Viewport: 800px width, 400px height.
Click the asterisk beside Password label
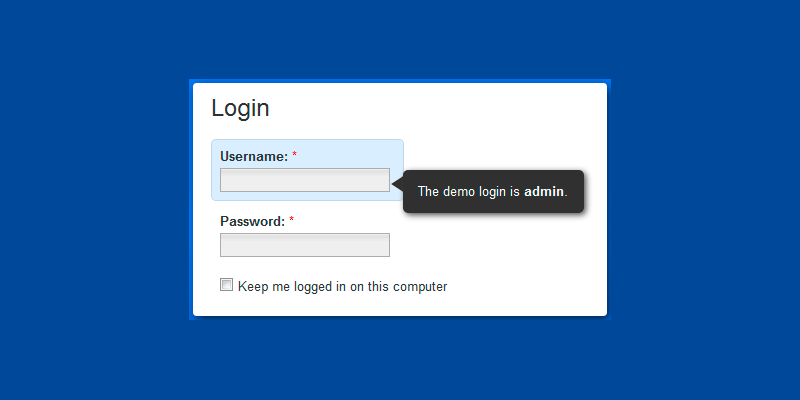click(x=292, y=221)
